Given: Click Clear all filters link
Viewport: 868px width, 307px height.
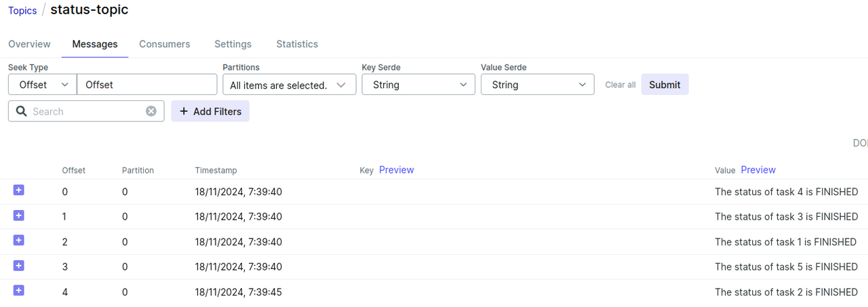Looking at the screenshot, I should coord(620,85).
